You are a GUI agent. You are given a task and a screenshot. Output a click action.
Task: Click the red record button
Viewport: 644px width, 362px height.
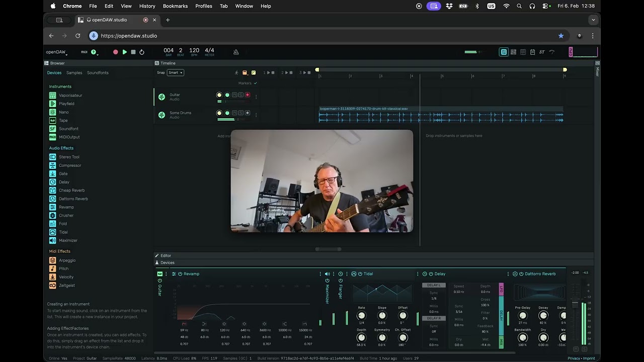tap(116, 52)
